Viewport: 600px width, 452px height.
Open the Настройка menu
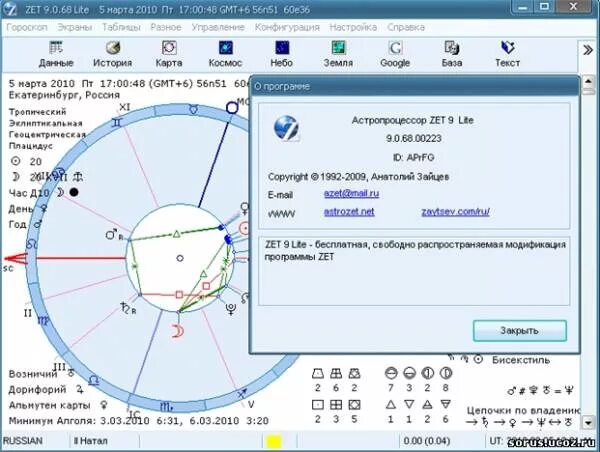coord(353,27)
